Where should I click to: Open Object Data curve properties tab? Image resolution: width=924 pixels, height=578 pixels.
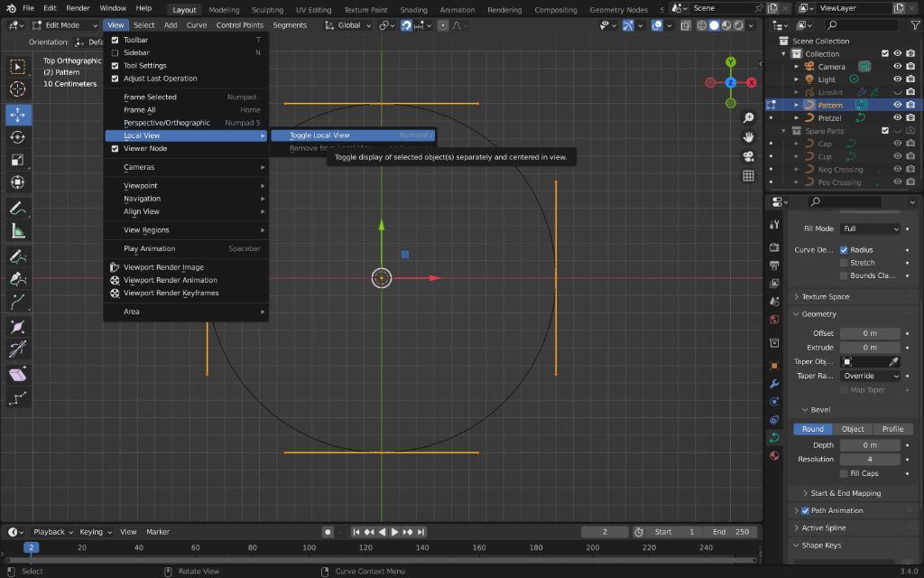point(774,438)
